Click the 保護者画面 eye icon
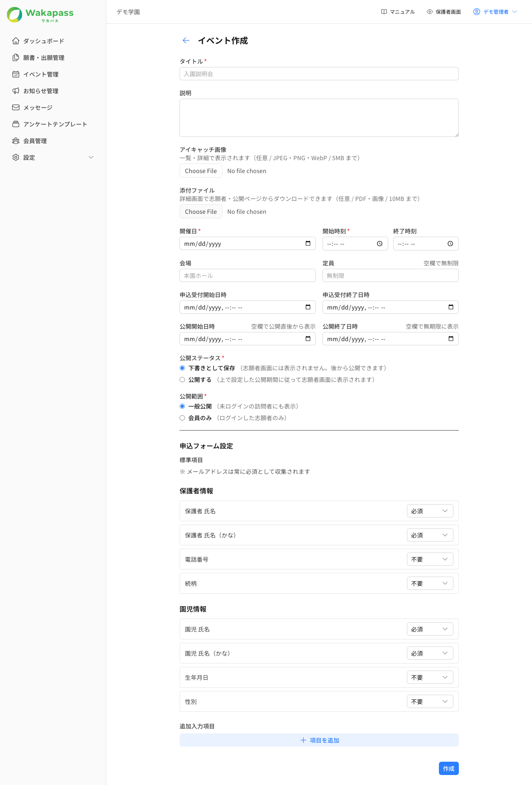Image resolution: width=532 pixels, height=785 pixels. coord(430,12)
